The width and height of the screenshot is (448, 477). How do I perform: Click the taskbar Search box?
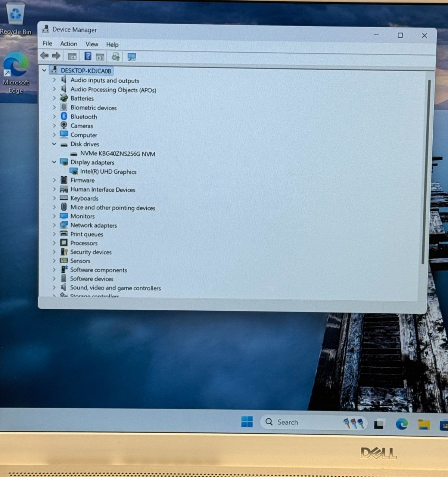(x=314, y=422)
